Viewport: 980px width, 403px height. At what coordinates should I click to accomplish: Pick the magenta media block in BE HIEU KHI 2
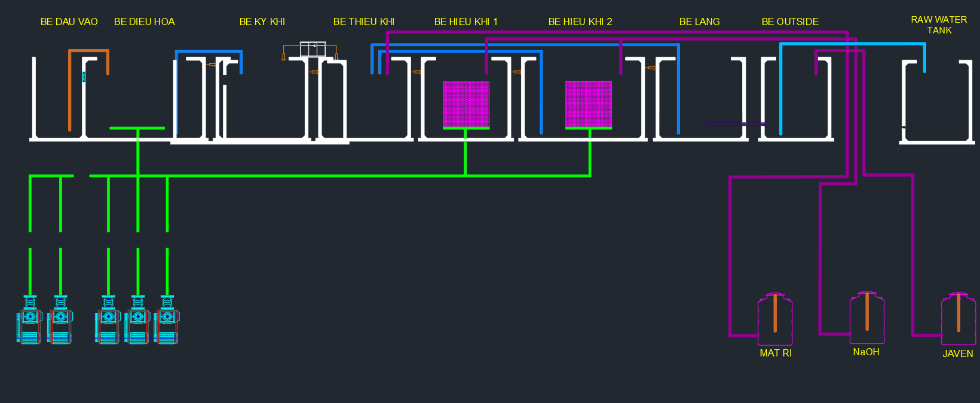point(589,104)
